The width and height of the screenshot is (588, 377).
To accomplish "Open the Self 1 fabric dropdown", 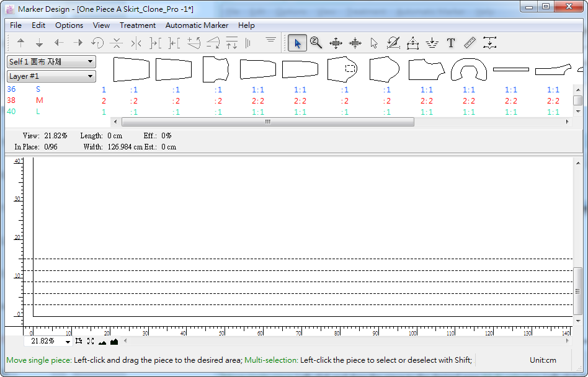I will (x=51, y=61).
